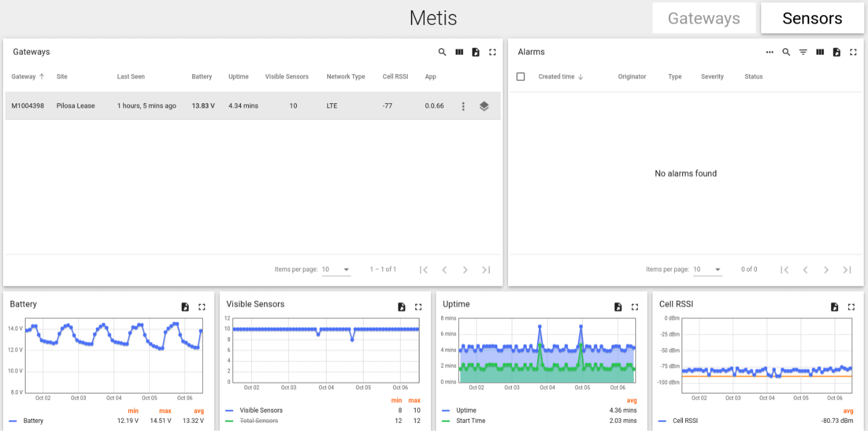Sort alarms by Status column

pos(754,77)
